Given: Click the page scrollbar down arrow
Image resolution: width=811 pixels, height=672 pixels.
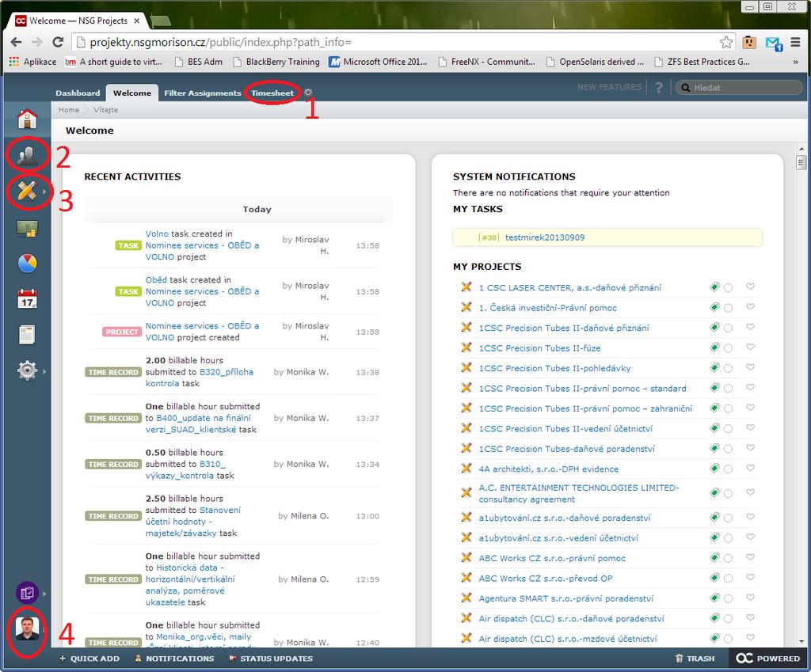Looking at the screenshot, I should (801, 641).
